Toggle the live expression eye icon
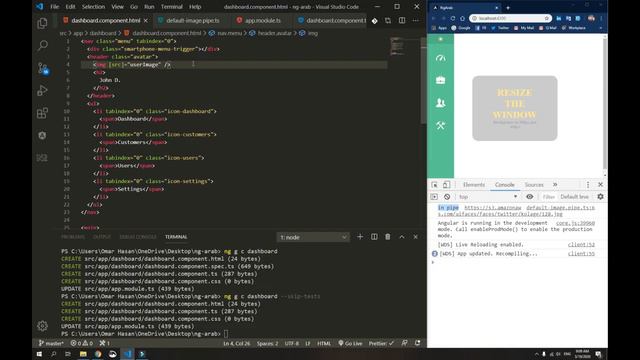The width and height of the screenshot is (640, 360). [529, 197]
